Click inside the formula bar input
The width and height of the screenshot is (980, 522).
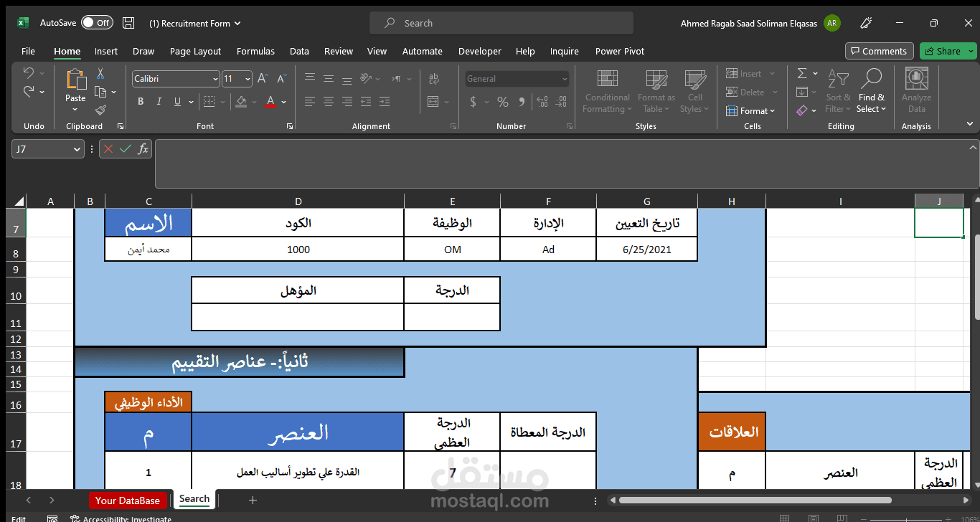tap(567, 164)
